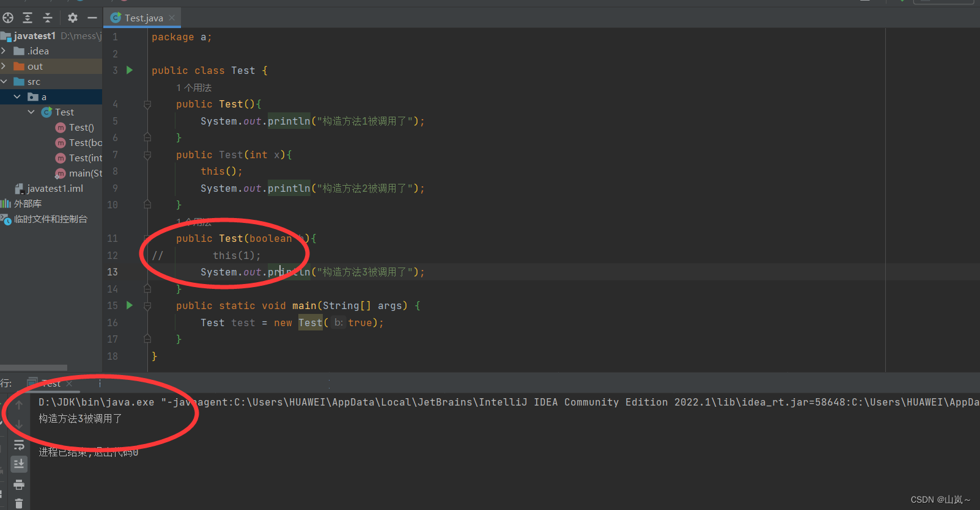
Task: Click the project panel horizontal scrollbar
Action: click(34, 368)
